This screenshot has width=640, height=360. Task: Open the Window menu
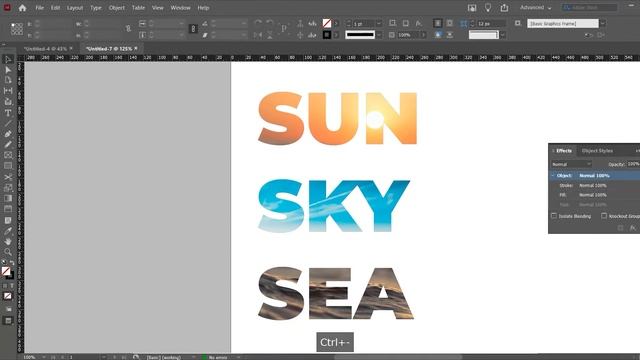180,8
